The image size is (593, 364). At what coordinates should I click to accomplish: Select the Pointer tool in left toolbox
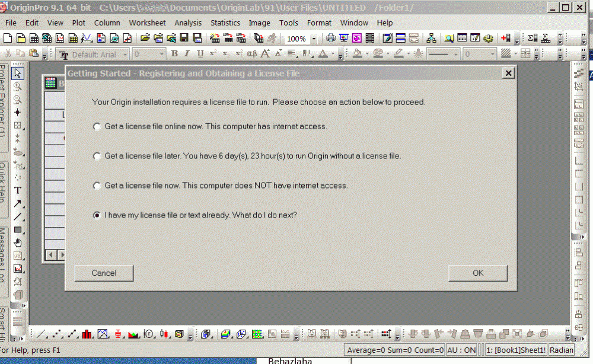18,73
